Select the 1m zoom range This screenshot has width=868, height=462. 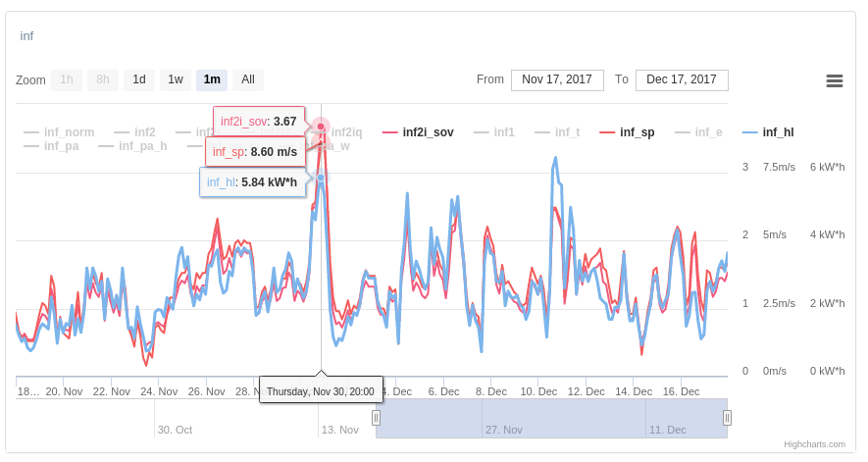tap(212, 80)
